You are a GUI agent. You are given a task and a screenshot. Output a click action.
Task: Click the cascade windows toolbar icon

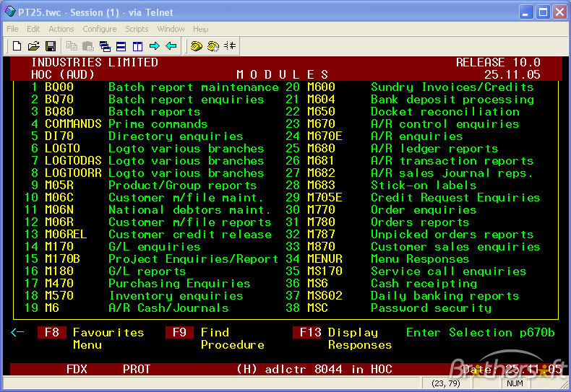click(104, 46)
